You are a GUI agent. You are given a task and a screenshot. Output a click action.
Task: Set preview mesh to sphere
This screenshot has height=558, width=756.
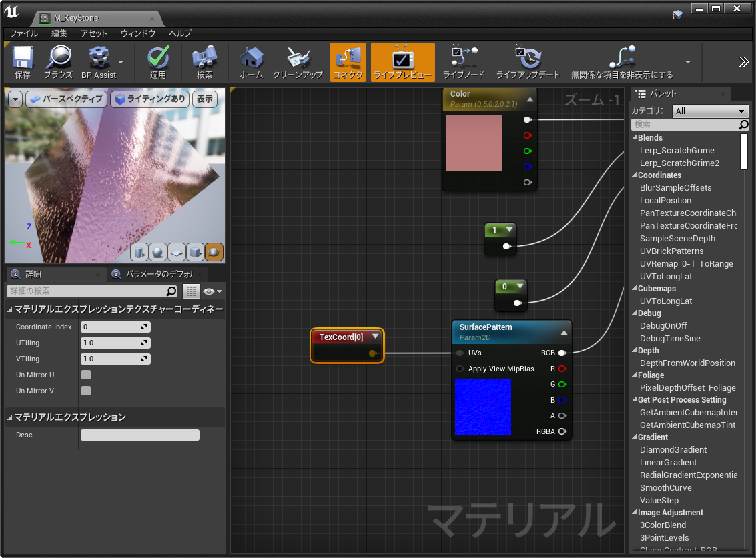point(157,252)
